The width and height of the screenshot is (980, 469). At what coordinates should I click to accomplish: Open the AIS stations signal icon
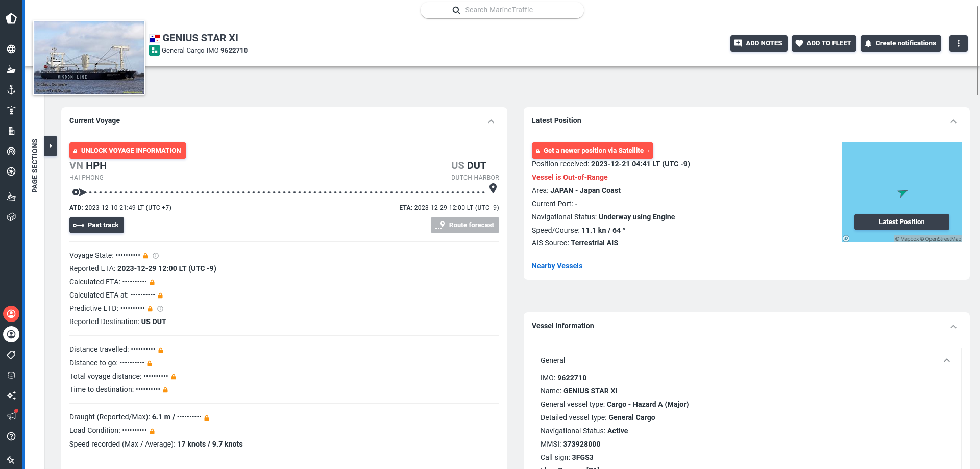coord(11,151)
